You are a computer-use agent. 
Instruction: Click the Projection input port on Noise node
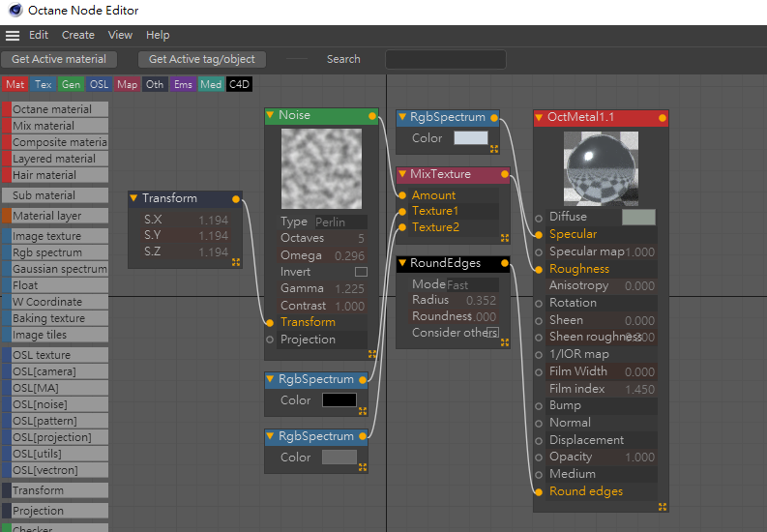[270, 340]
